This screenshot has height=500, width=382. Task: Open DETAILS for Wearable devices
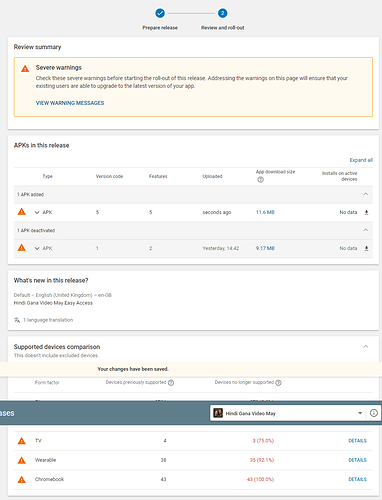357,460
